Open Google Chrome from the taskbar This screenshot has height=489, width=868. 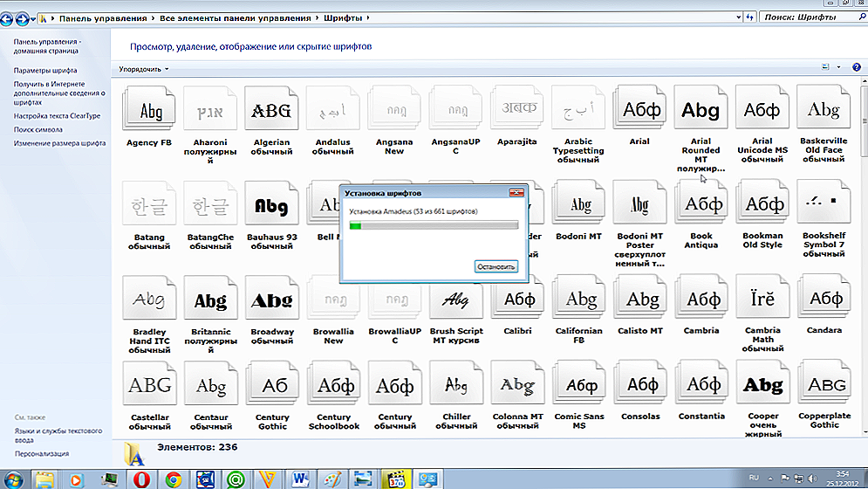[174, 479]
